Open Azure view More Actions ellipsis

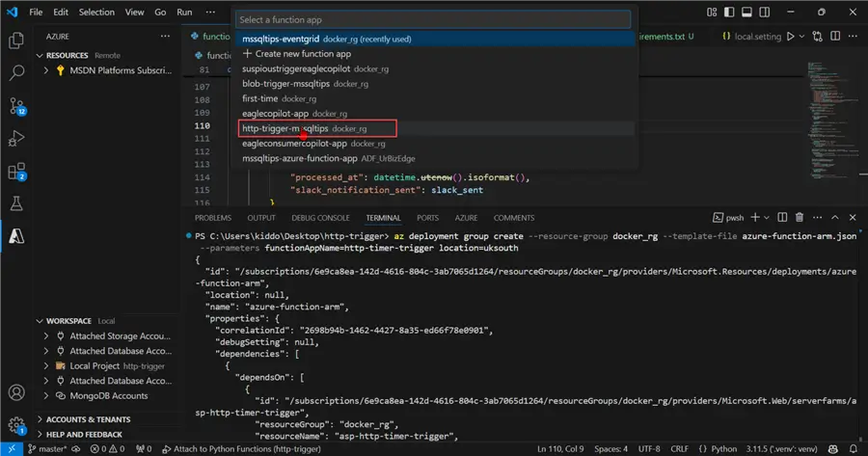click(x=165, y=36)
